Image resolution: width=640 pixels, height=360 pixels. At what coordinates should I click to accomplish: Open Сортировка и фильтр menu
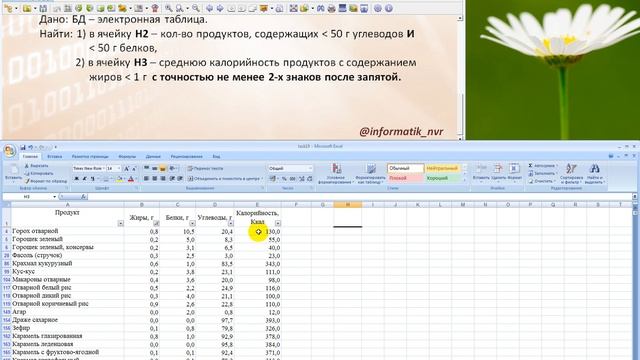point(571,173)
